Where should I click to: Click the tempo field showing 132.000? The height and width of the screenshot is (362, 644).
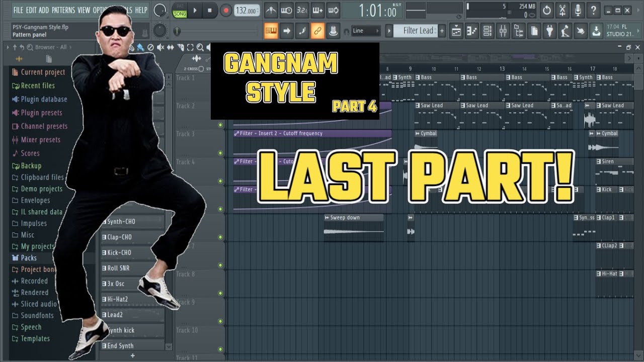click(x=248, y=11)
